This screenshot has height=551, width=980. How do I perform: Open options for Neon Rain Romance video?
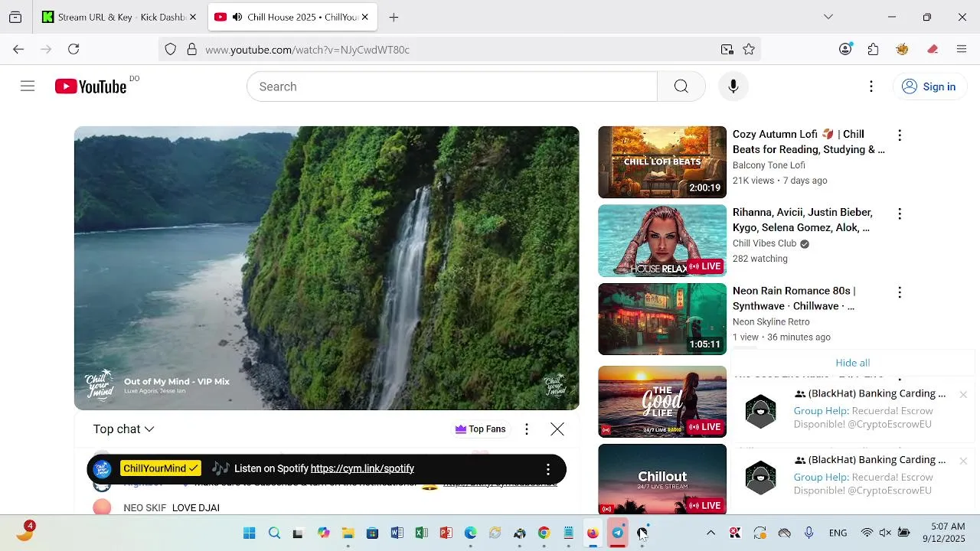click(900, 292)
